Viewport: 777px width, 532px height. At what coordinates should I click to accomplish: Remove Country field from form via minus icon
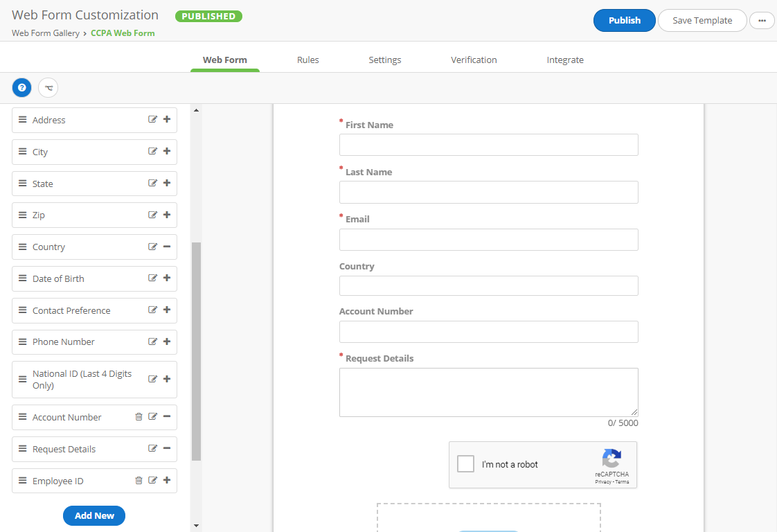click(167, 247)
